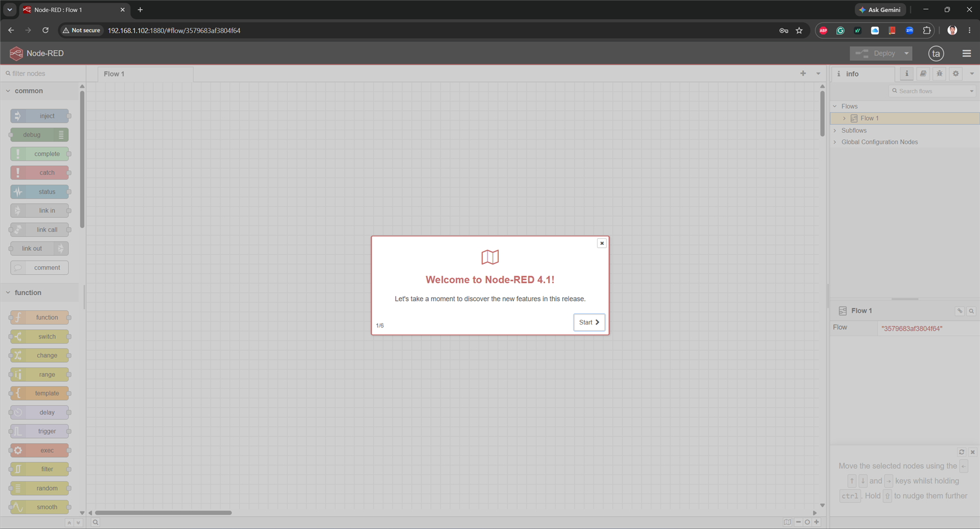Open the debug messages bug icon
The height and width of the screenshot is (529, 980).
(x=940, y=74)
